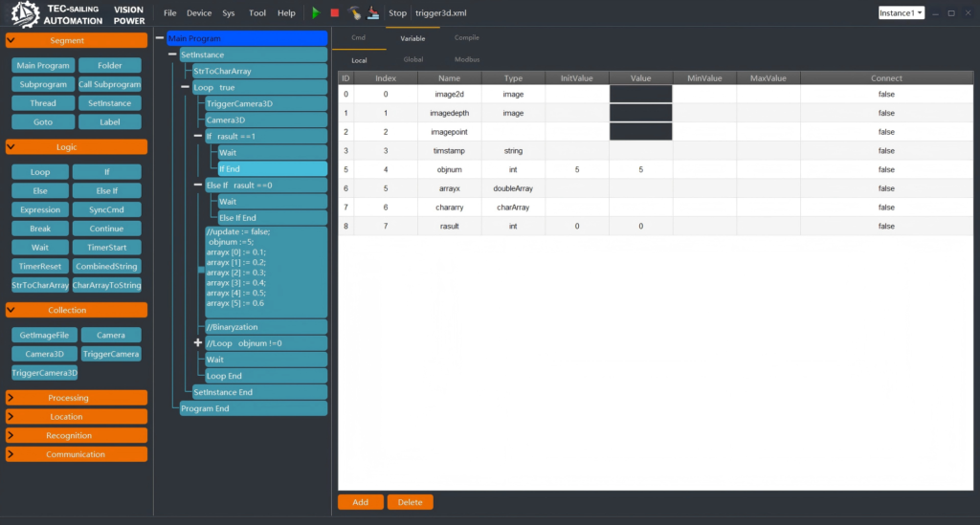Click the TriggerCamera3D collection button
The height and width of the screenshot is (525, 980).
pos(44,373)
